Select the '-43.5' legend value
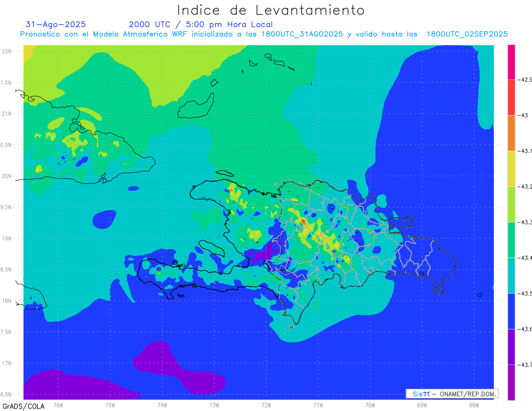This screenshot has height=411, width=532. [524, 294]
